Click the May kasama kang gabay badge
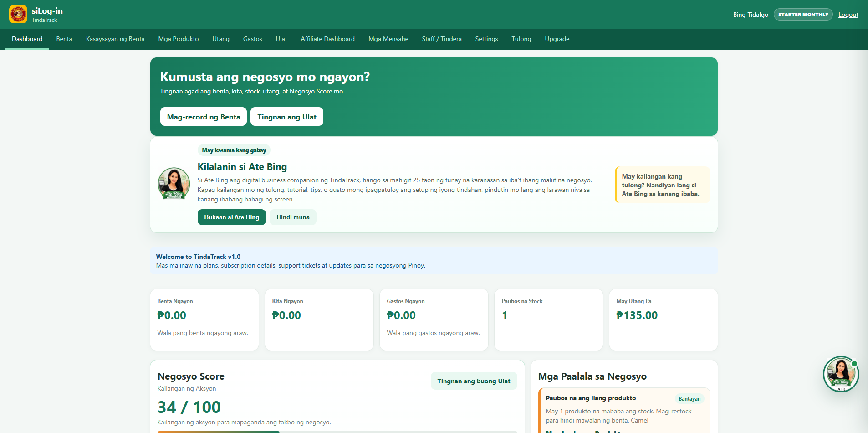 (234, 150)
